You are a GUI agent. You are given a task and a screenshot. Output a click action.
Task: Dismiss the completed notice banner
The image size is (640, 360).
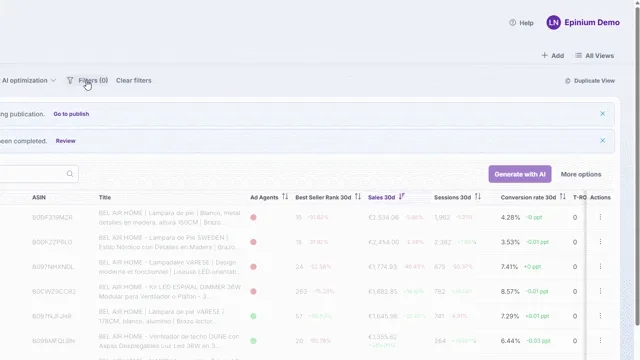coord(602,140)
